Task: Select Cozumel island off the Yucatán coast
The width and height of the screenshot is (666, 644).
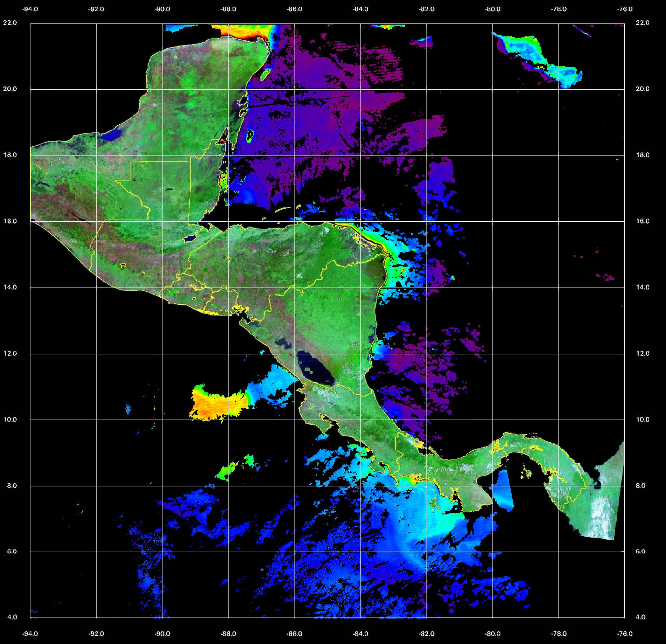Action: tap(265, 74)
